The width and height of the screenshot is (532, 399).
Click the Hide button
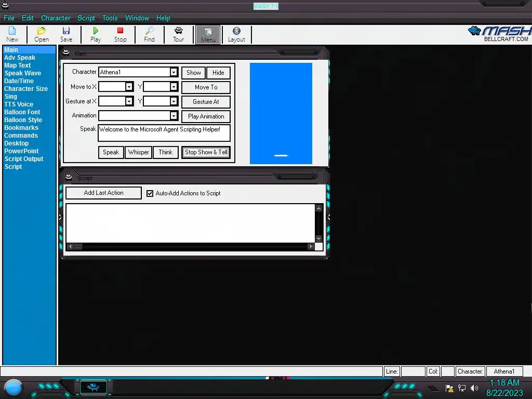pos(218,73)
